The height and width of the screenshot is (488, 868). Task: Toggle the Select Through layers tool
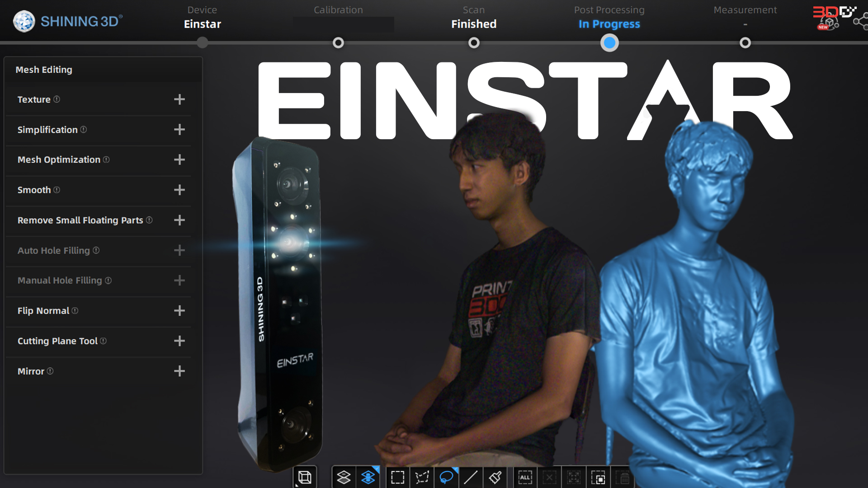tap(368, 477)
